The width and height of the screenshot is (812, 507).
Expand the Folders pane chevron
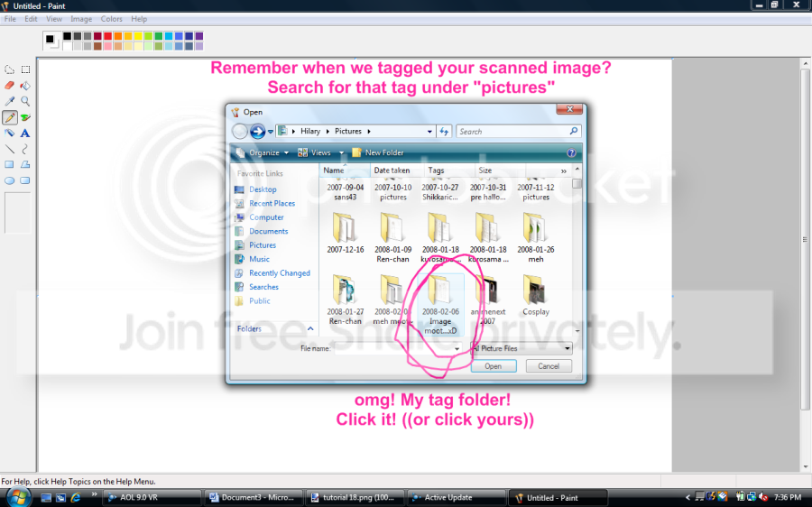pos(310,329)
